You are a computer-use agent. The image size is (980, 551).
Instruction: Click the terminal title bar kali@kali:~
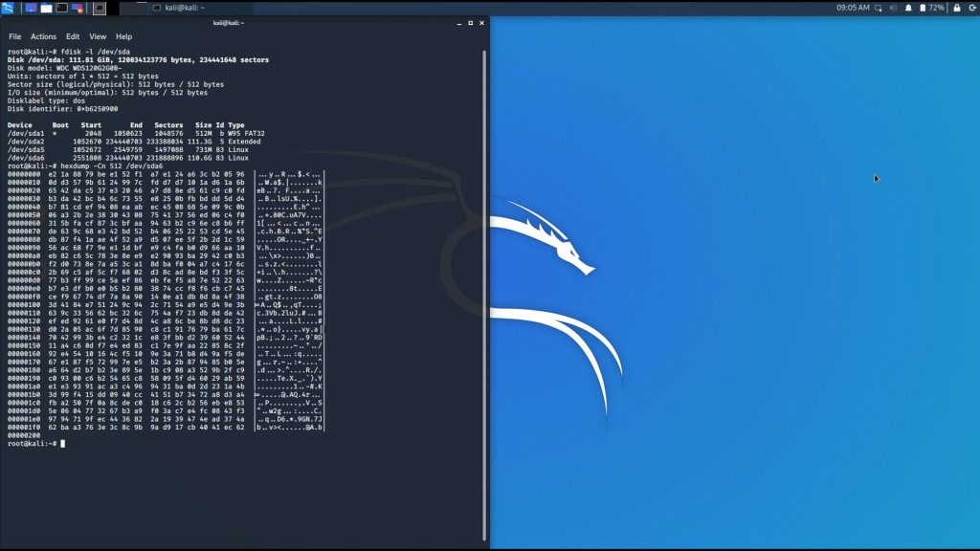pos(228,23)
